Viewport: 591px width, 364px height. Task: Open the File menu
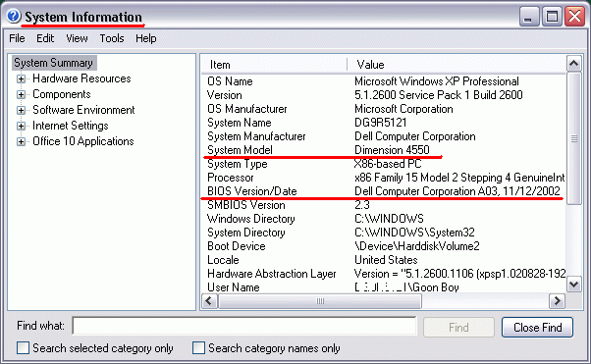pos(17,38)
